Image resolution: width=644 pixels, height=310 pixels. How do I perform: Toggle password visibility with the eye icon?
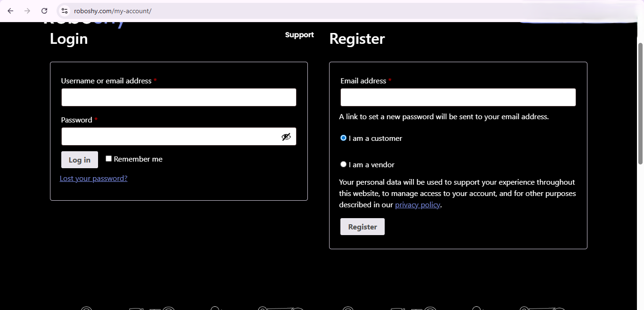(286, 136)
